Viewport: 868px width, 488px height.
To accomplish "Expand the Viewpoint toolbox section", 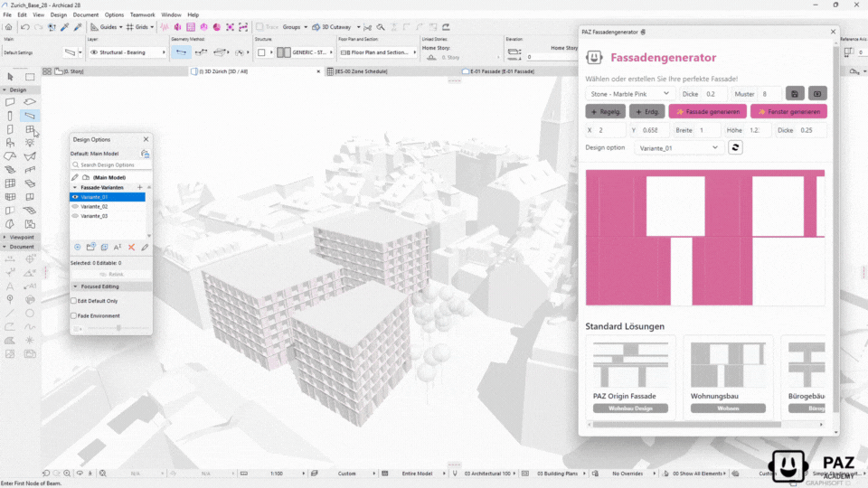I will point(5,238).
